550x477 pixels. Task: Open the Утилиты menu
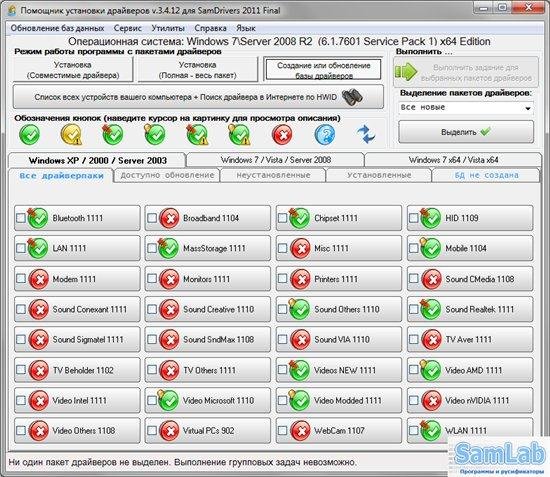168,28
